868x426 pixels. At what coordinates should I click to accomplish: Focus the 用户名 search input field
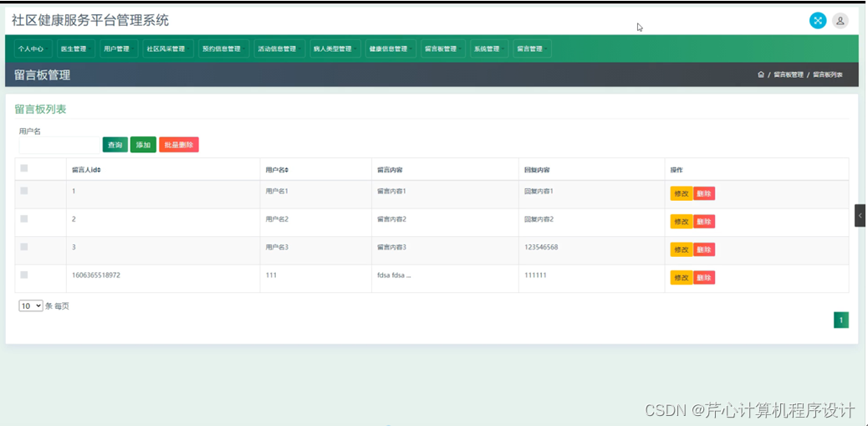[59, 145]
